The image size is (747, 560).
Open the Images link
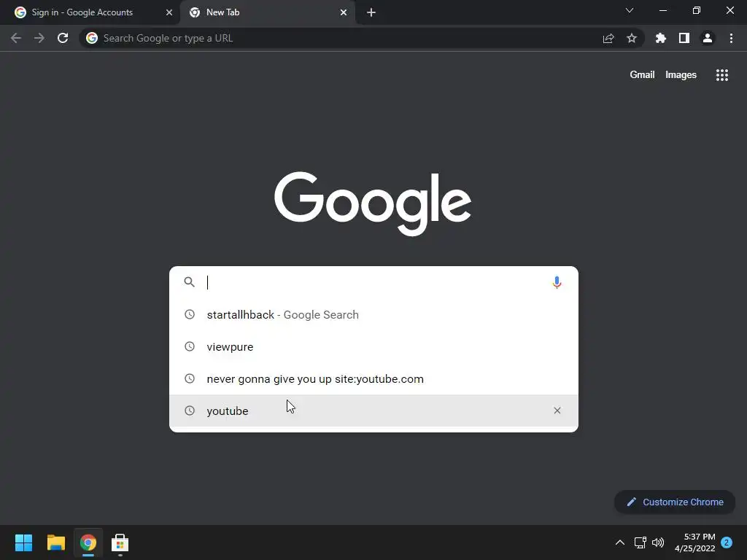tap(681, 75)
